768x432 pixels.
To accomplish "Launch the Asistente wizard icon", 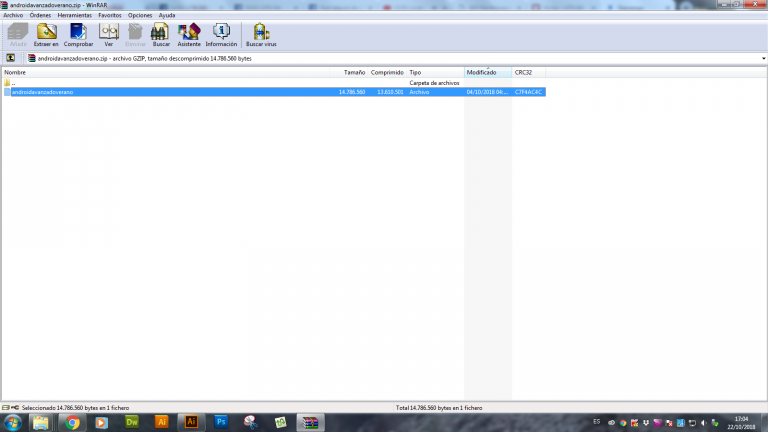I will tap(189, 35).
